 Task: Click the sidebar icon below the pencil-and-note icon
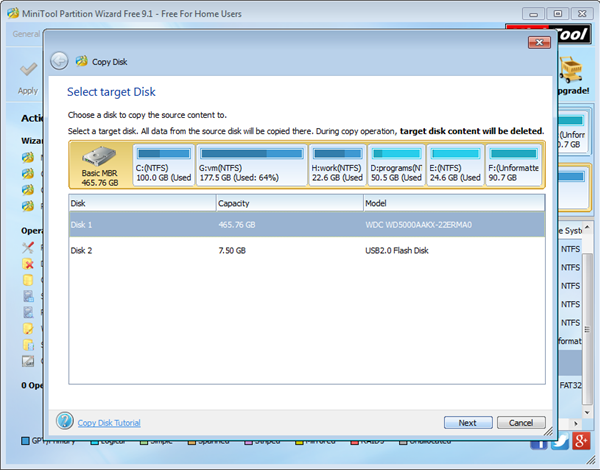28,344
